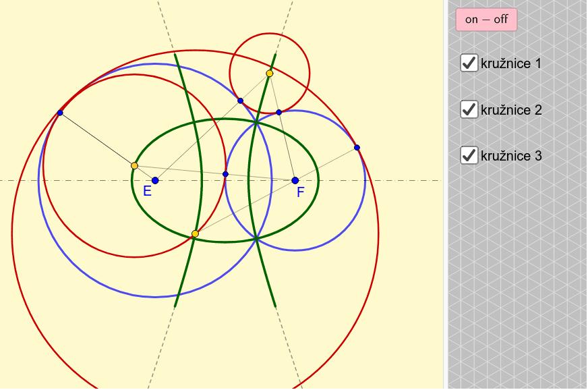Click yellow point inside small red circle
The height and width of the screenshot is (390, 588).
point(270,74)
